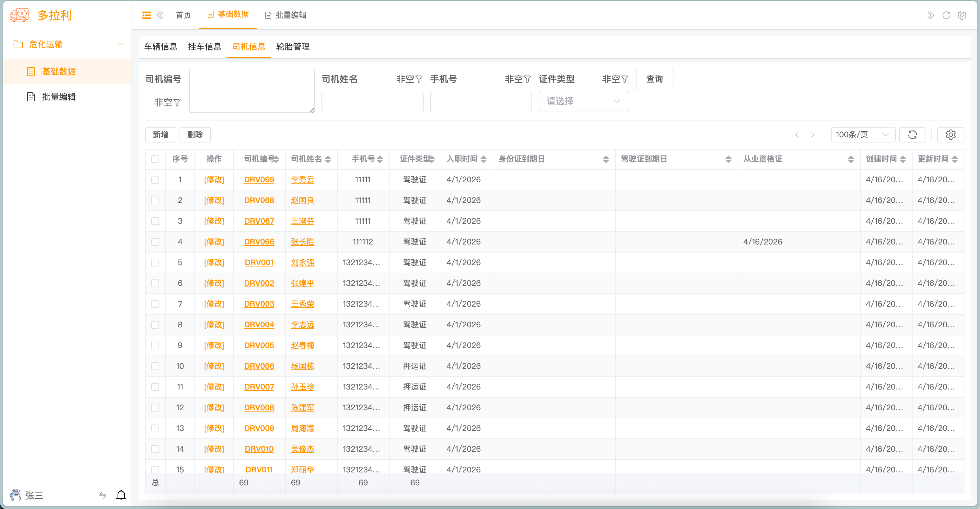Image resolution: width=980 pixels, height=509 pixels.
Task: Click inside the 手机号 search field
Action: 481,102
